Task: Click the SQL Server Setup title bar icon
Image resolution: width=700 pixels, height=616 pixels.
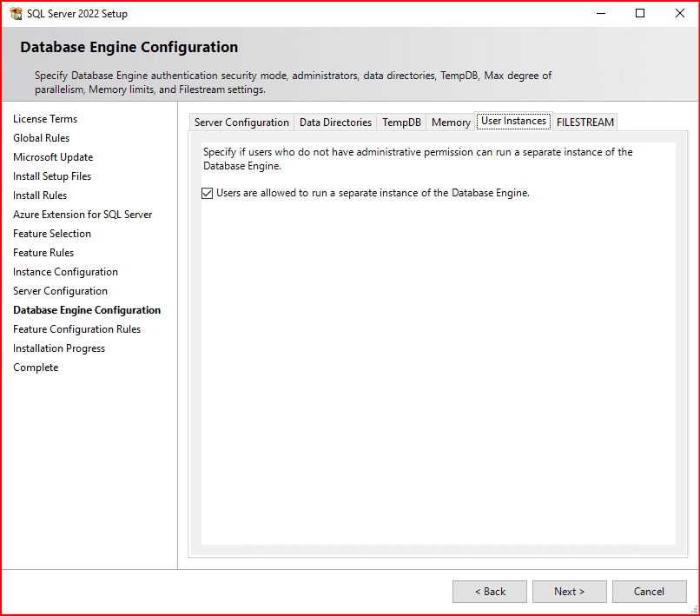Action: [16, 14]
